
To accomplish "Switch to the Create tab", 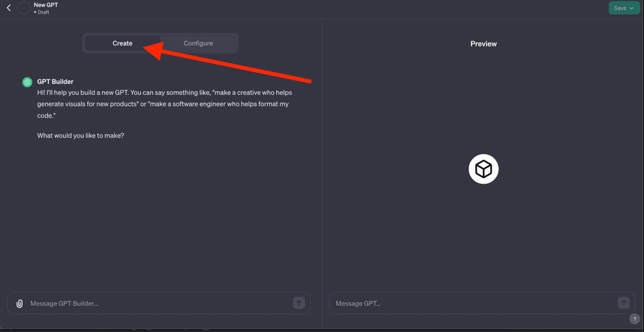I will click(x=122, y=44).
